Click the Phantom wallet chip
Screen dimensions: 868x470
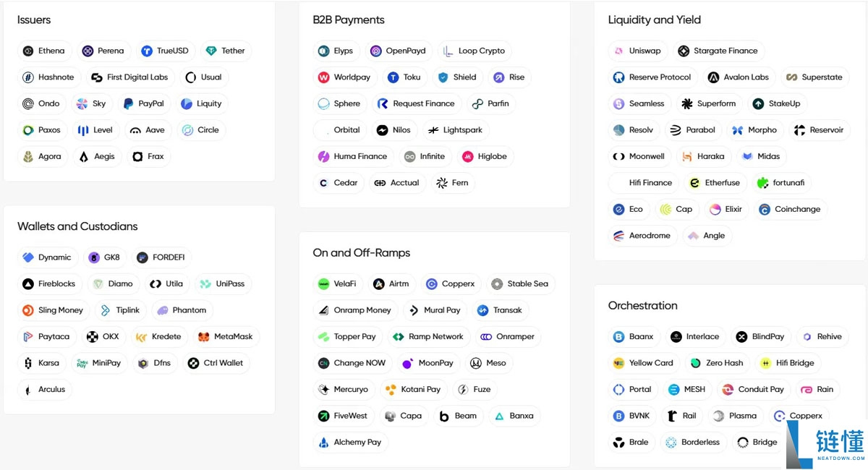click(x=182, y=310)
